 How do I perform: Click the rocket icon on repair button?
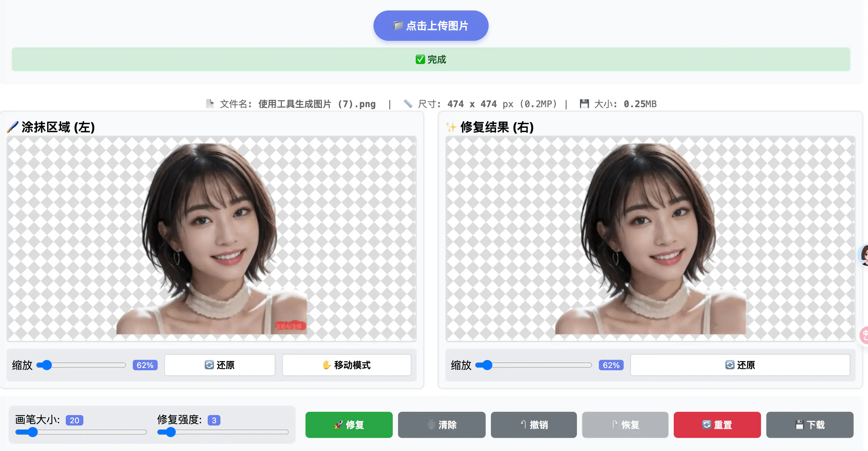tap(338, 425)
